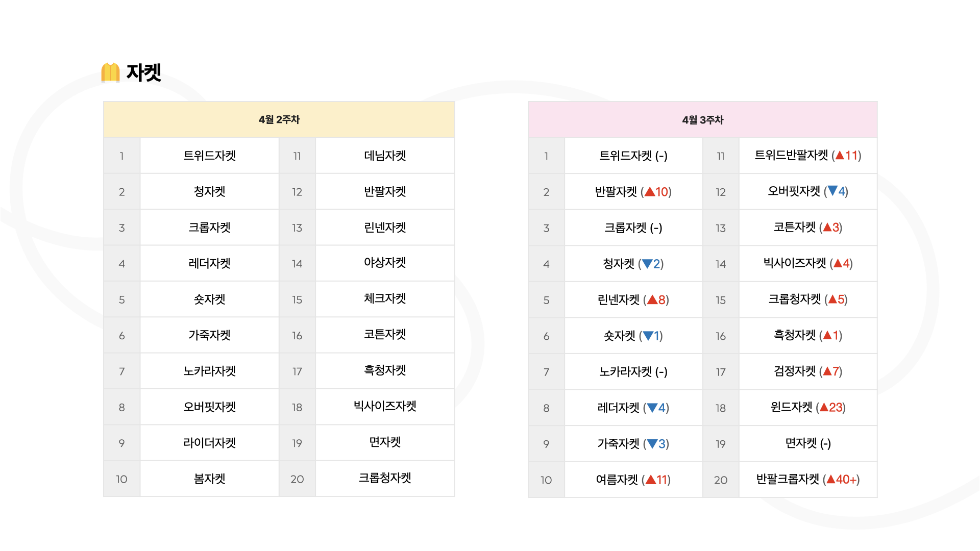Click 봄자켓 at rank 10
The width and height of the screenshot is (980, 551).
pos(210,479)
